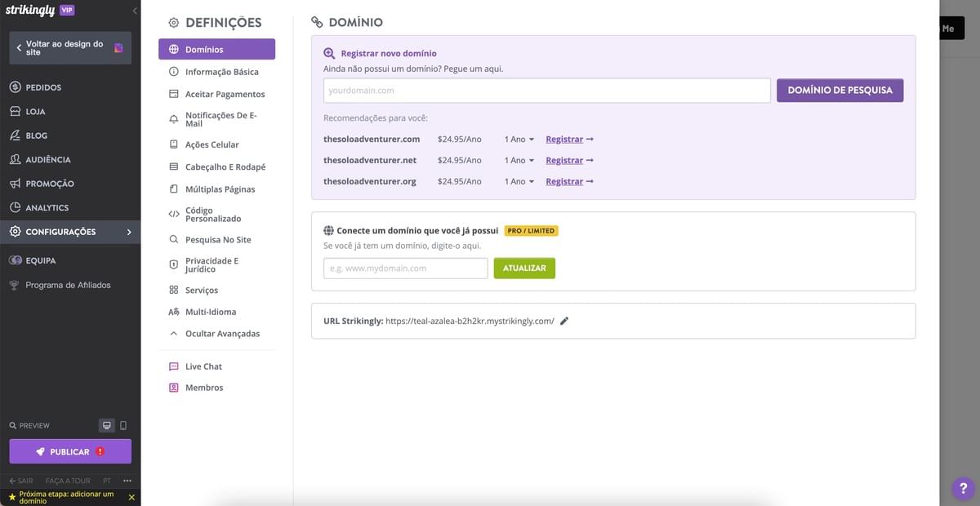
Task: Click the Pedidos dollar icon
Action: click(15, 87)
